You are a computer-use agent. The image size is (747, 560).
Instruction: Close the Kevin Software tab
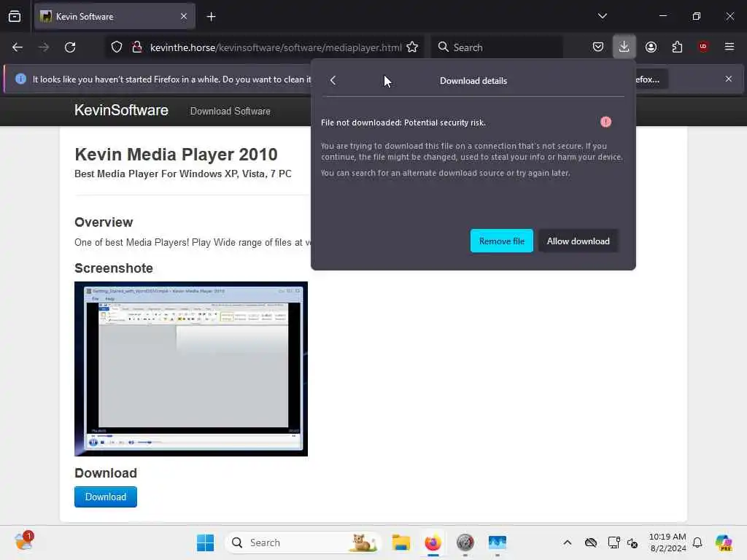click(184, 17)
